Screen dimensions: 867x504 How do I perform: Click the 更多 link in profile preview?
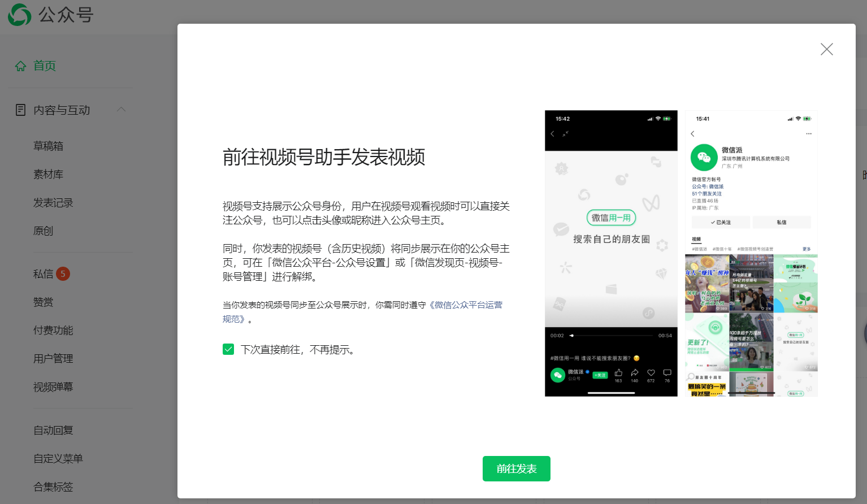pos(807,249)
